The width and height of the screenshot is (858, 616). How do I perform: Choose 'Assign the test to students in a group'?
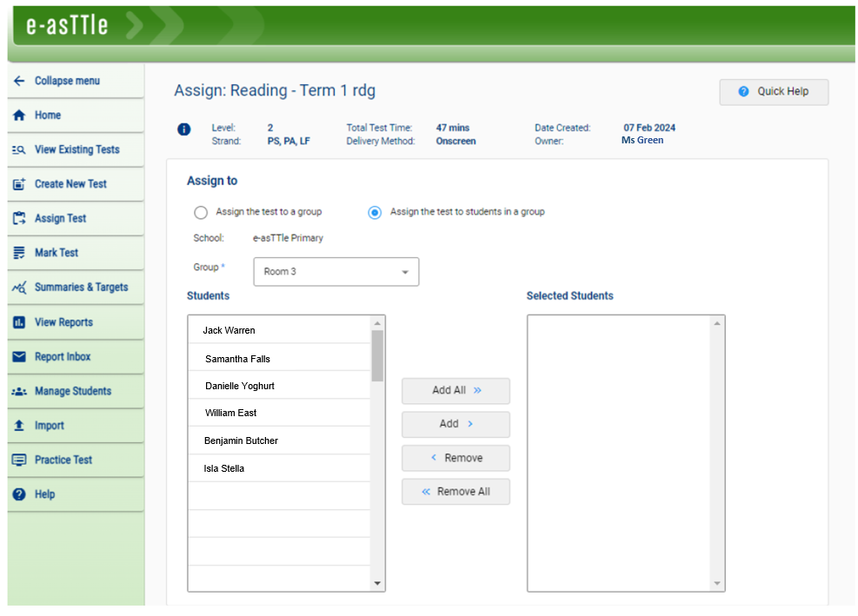(x=375, y=212)
